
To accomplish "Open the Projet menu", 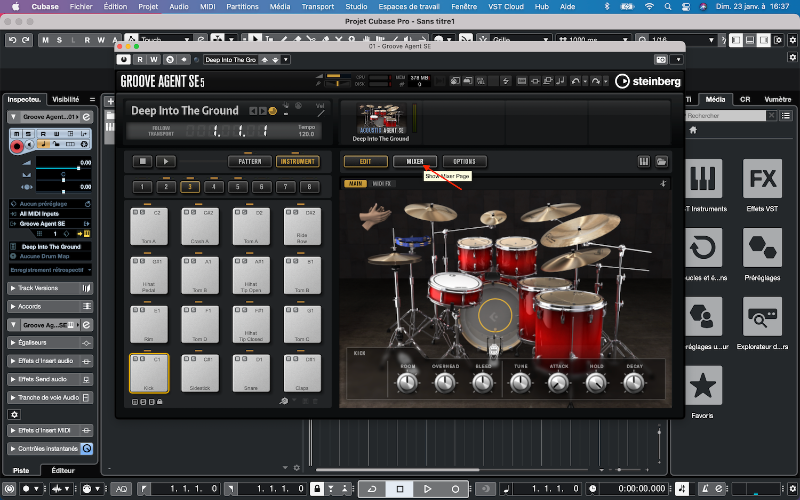I will tap(148, 7).
